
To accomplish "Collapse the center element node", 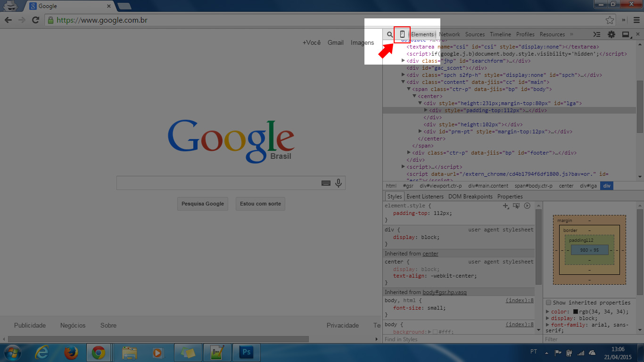I will click(x=414, y=96).
